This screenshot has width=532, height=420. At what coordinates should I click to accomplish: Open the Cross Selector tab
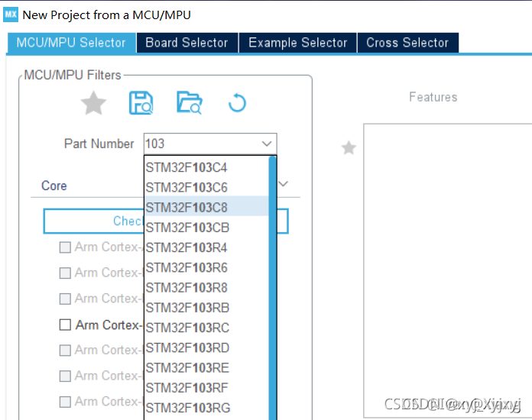click(x=407, y=43)
